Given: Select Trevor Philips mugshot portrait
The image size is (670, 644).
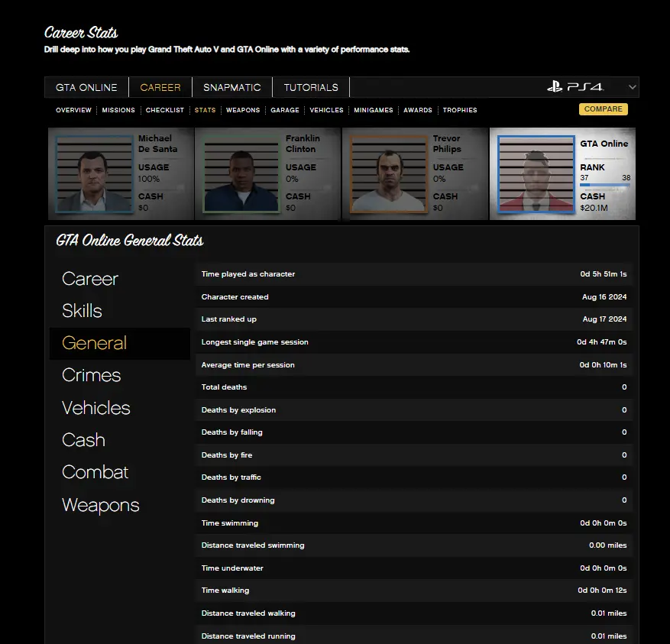Looking at the screenshot, I should pyautogui.click(x=389, y=174).
